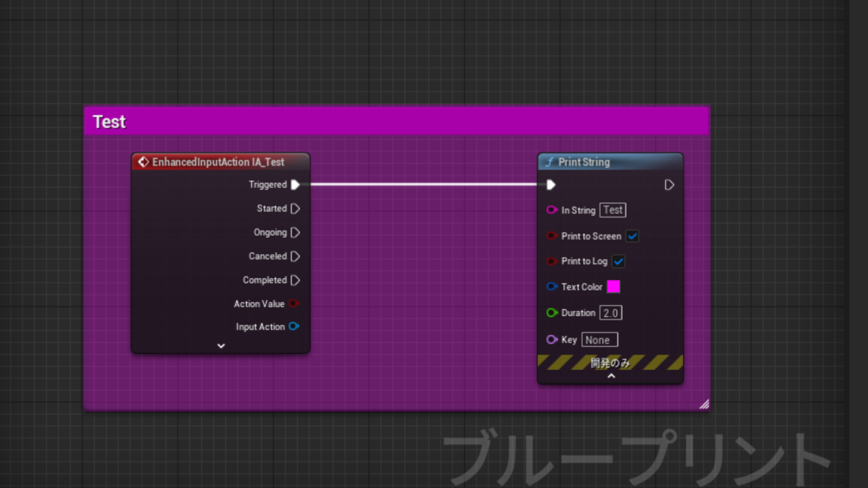This screenshot has height=488, width=868.
Task: Click the Print to Log input pin
Action: click(x=552, y=261)
